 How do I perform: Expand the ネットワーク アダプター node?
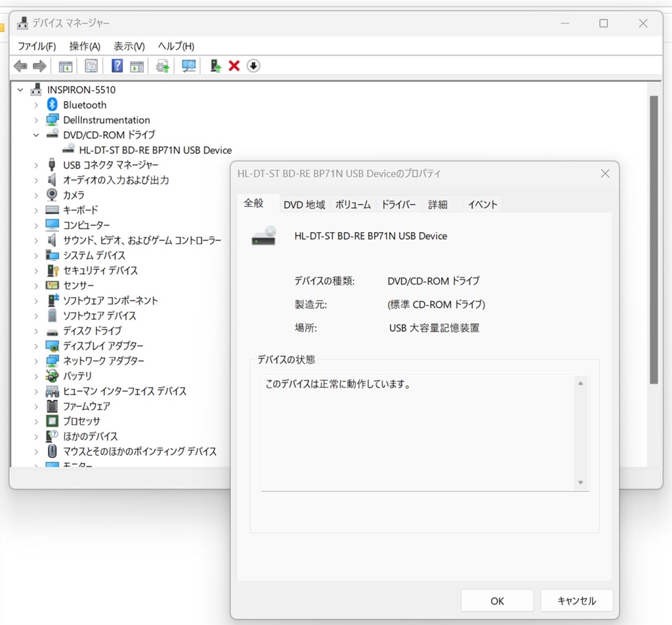37,361
